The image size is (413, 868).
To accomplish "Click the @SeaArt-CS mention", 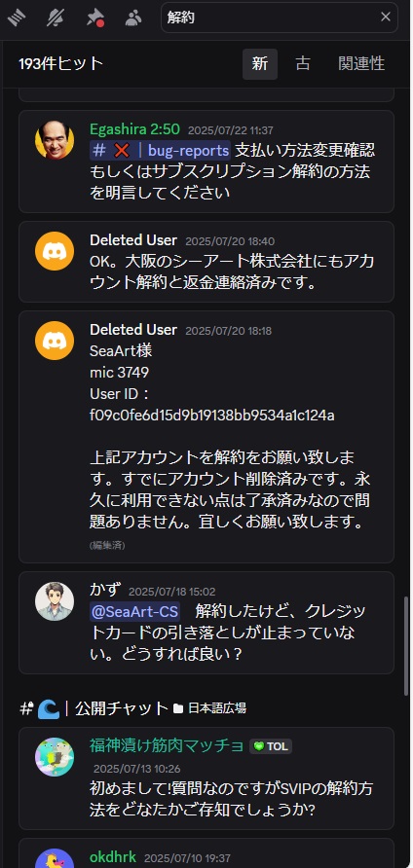I will (134, 612).
